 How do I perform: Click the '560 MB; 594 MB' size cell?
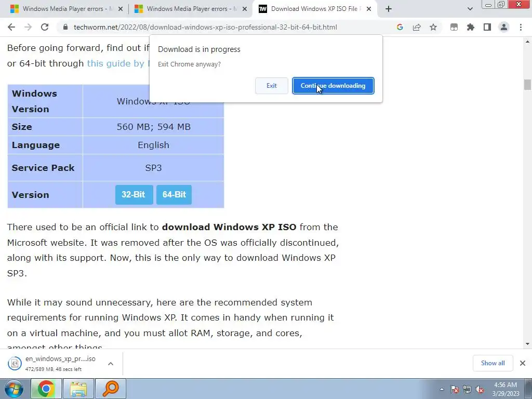click(x=153, y=127)
